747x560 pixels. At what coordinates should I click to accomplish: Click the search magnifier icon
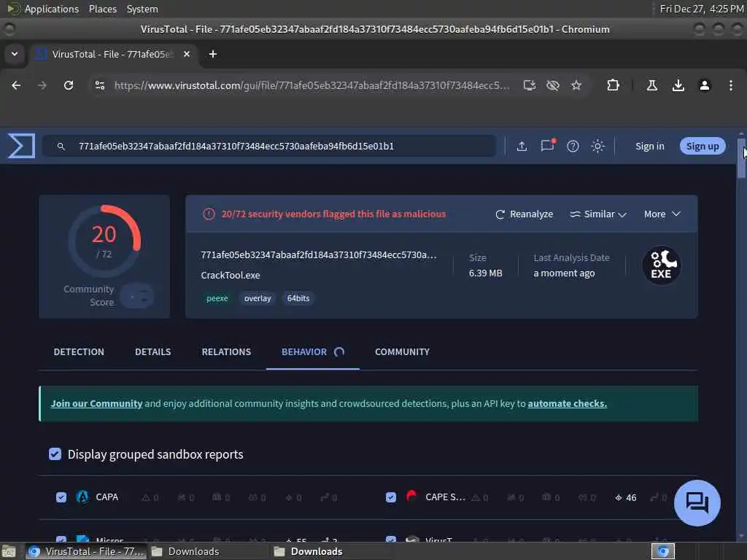click(61, 147)
